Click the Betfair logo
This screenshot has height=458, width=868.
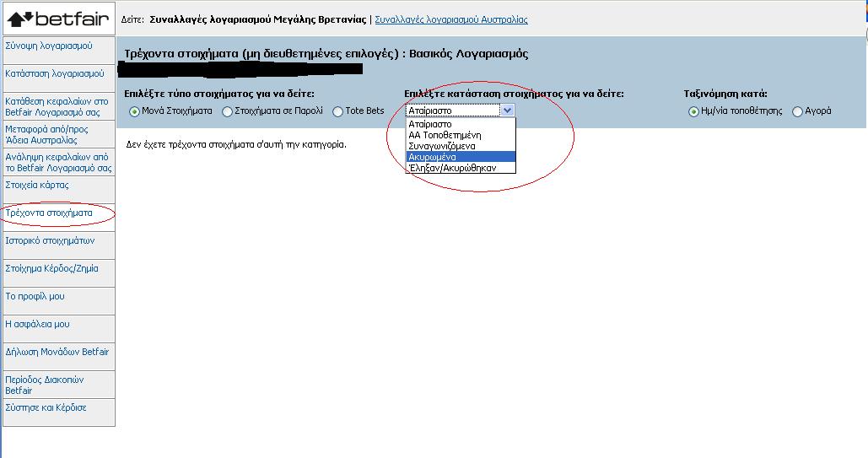(x=59, y=19)
